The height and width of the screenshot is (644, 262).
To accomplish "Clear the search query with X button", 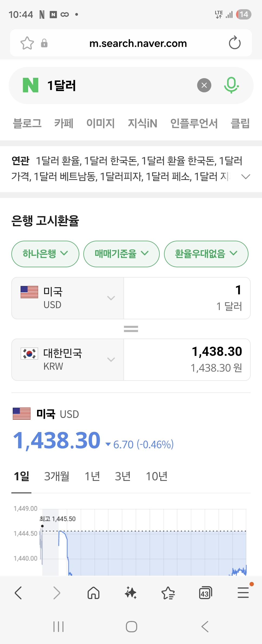I will tap(204, 85).
